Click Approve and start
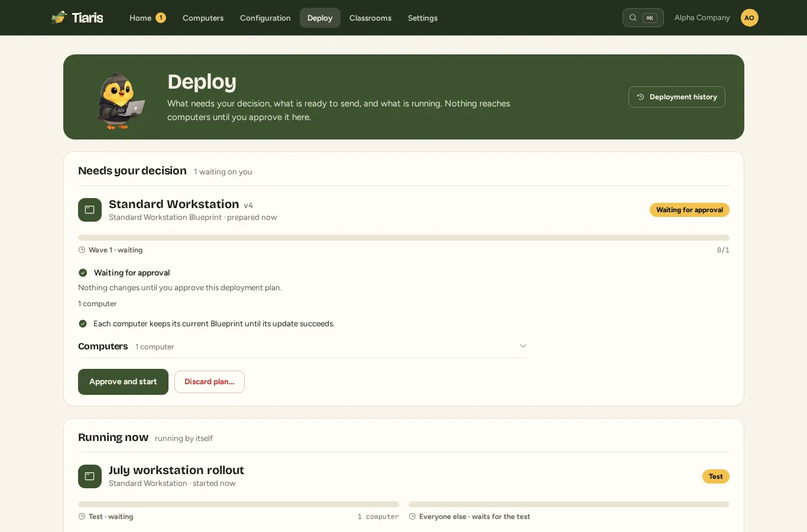The width and height of the screenshot is (807, 532). pos(123,382)
